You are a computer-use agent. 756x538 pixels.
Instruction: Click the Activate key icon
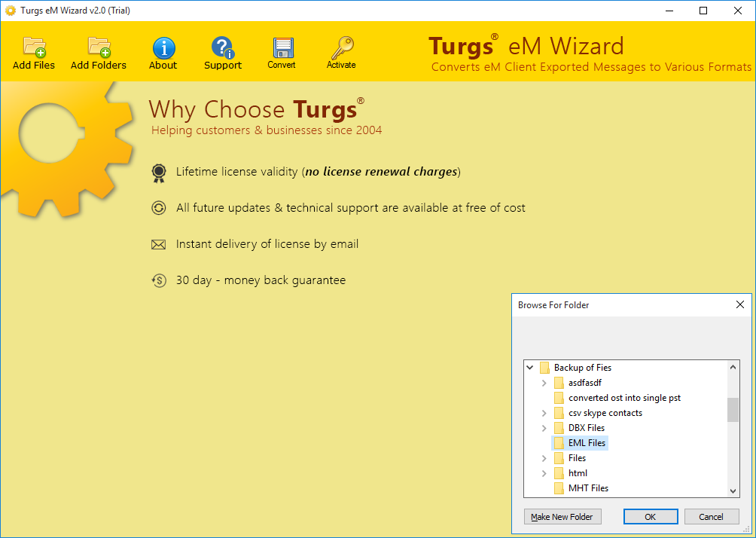pos(342,47)
